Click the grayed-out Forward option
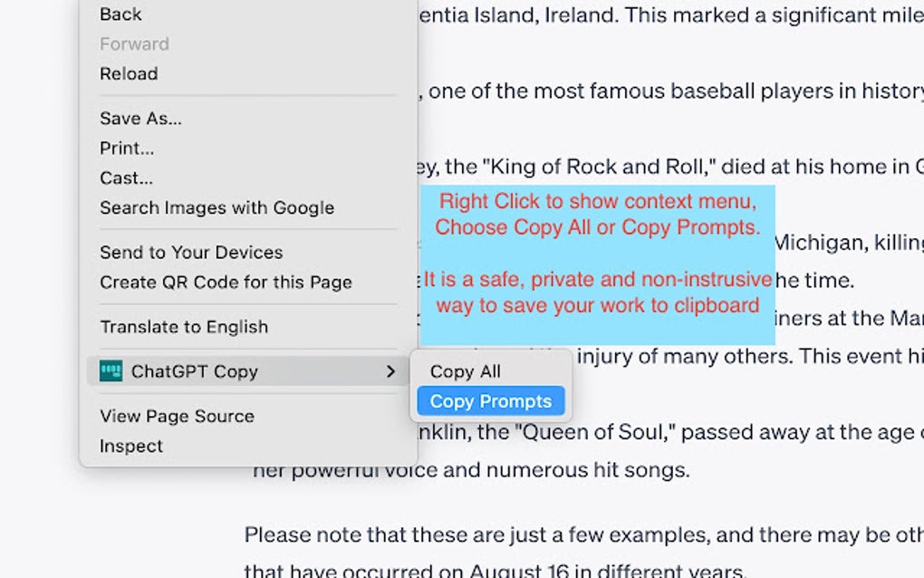 pos(134,43)
